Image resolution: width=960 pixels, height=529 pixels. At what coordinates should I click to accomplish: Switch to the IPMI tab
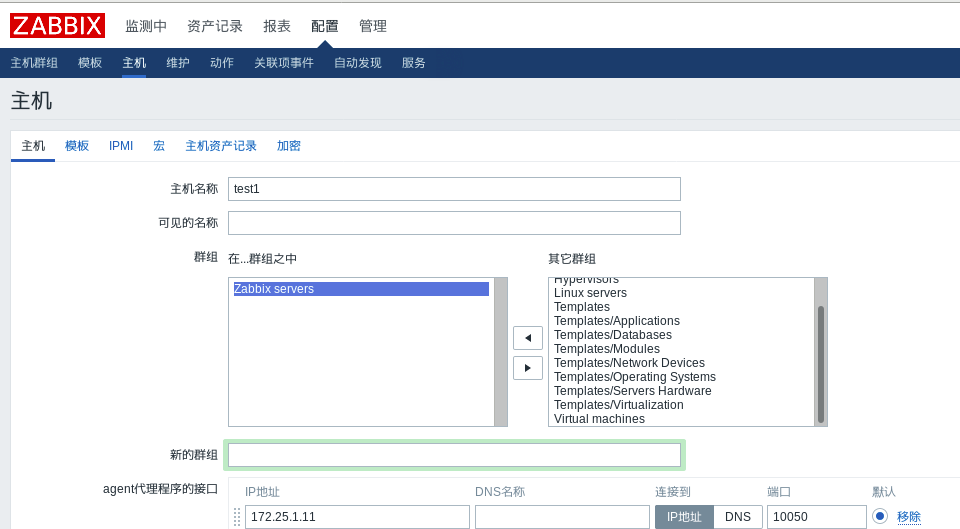pos(121,146)
